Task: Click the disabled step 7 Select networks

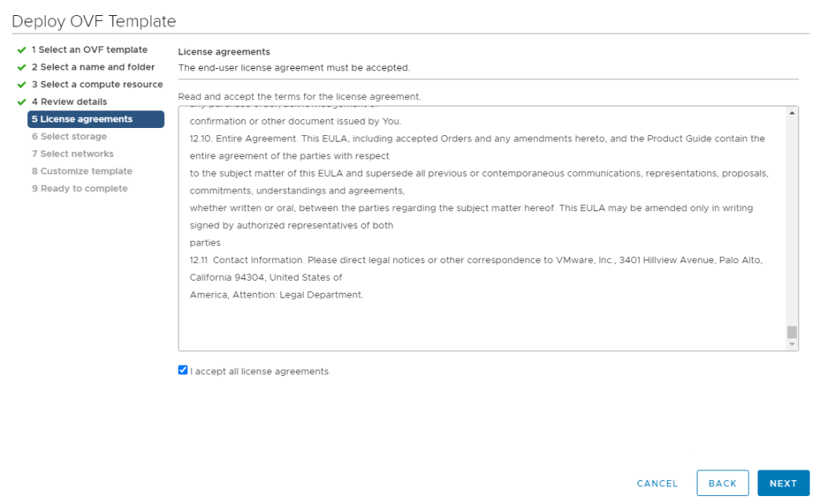Action: [72, 154]
